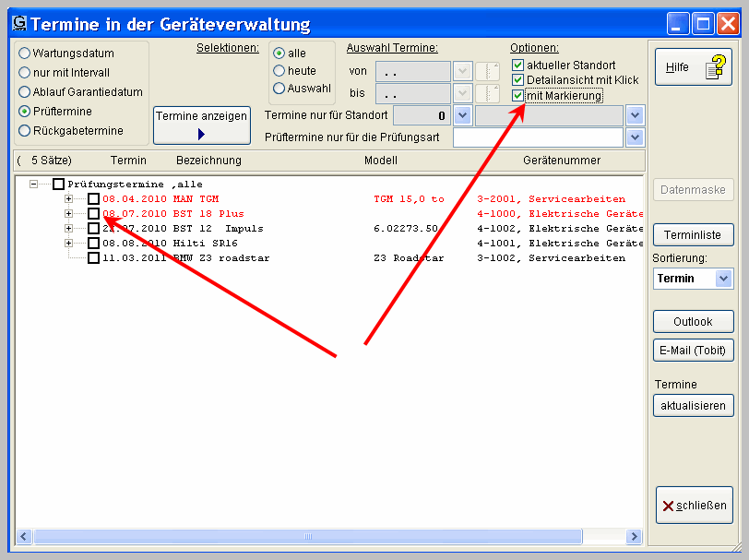The image size is (749, 560).
Task: Open the calendar picker beside 'von' date
Action: [x=488, y=71]
